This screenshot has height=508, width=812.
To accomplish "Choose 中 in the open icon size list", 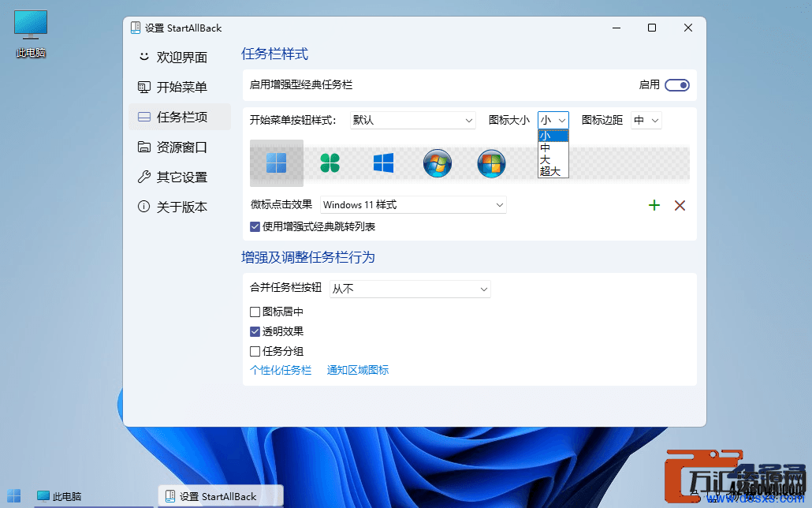I will (553, 148).
